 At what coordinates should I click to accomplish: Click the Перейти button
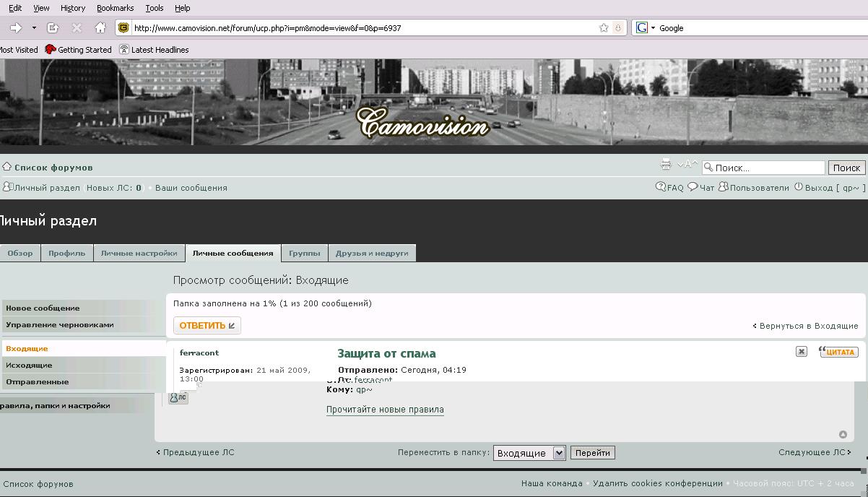click(593, 453)
